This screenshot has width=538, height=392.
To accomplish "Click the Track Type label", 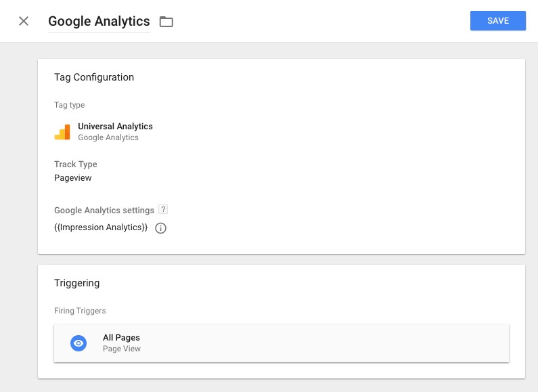I will tap(76, 165).
